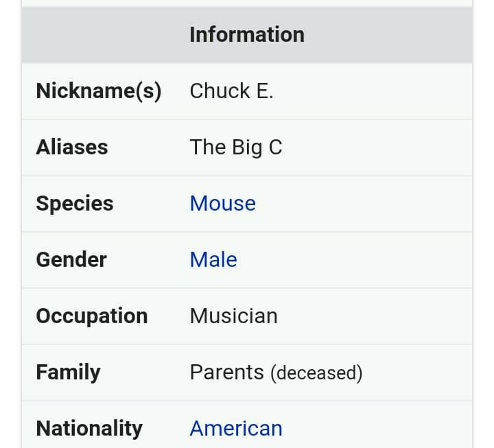Screen dimensions: 494x448
Task: Click the Aliases row label
Action: pos(72,147)
